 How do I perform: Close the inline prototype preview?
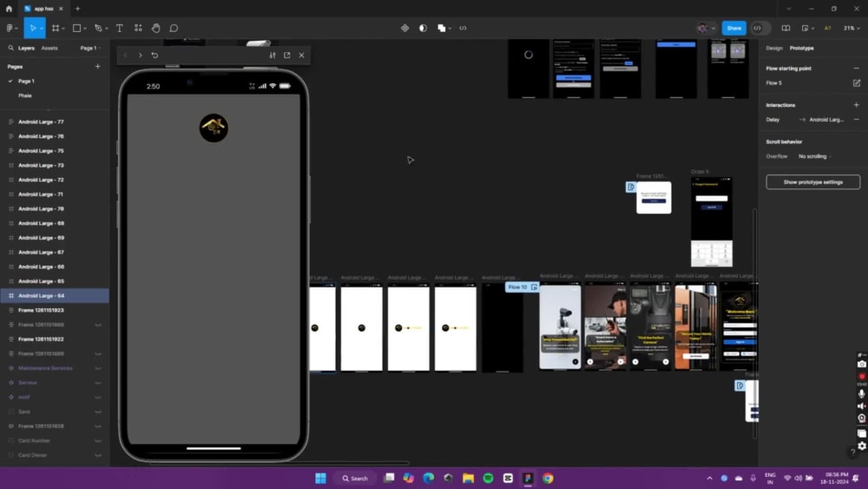point(302,56)
